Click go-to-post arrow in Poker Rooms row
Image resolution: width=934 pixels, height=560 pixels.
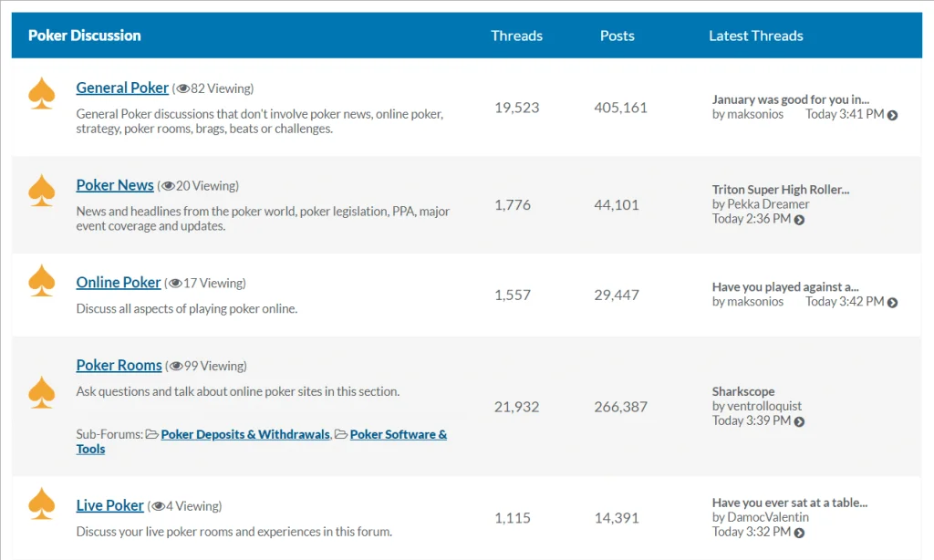(x=799, y=421)
